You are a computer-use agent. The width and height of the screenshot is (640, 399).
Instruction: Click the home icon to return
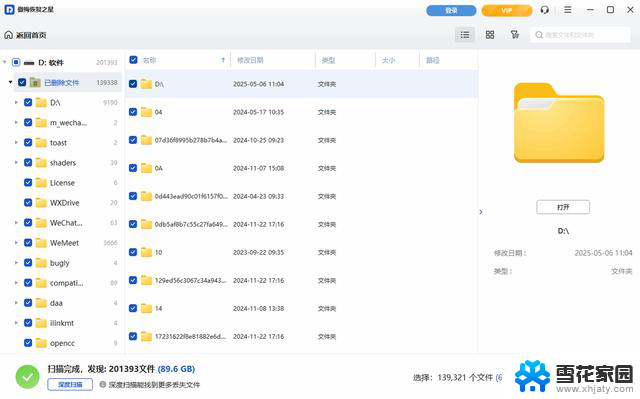pyautogui.click(x=9, y=35)
